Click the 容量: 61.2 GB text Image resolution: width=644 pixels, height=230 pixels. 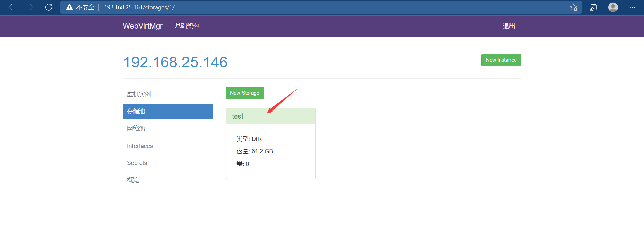pyautogui.click(x=255, y=151)
